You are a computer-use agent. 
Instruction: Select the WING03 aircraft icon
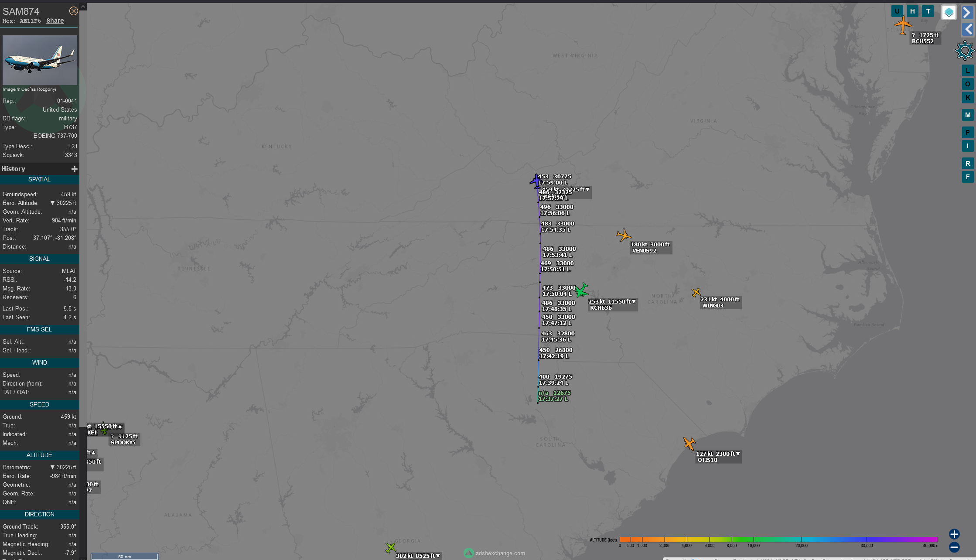pyautogui.click(x=696, y=293)
